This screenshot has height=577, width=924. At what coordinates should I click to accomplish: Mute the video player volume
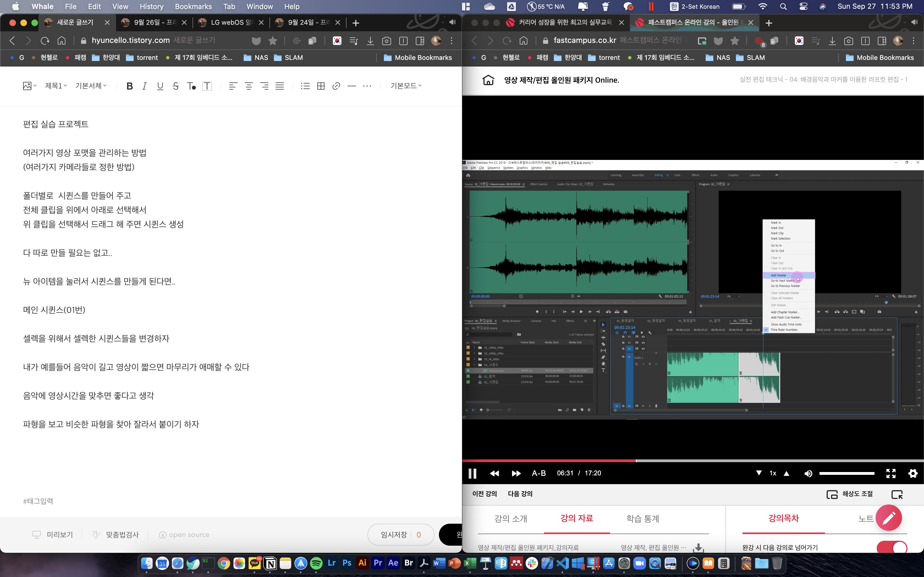click(x=808, y=473)
